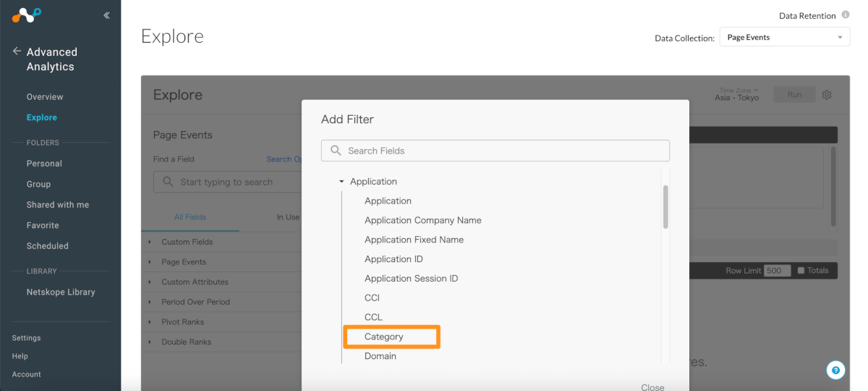
Task: Open the Explore settings gear icon
Action: coord(827,95)
